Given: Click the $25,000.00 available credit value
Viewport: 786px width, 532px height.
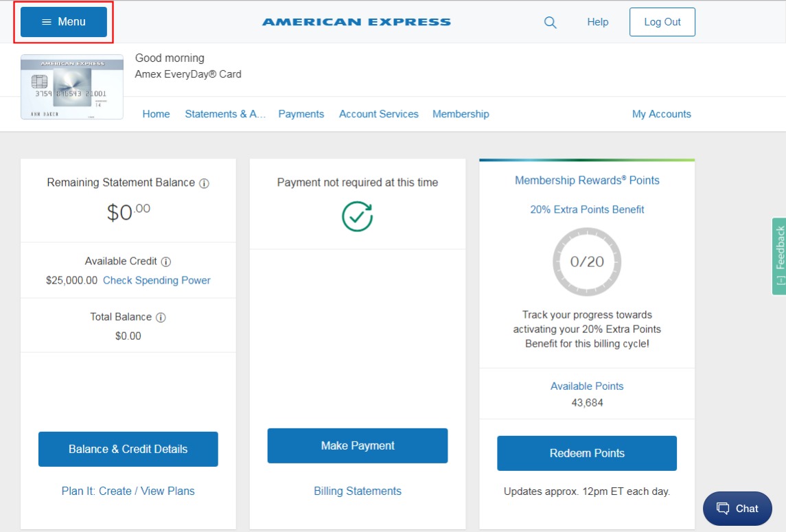Looking at the screenshot, I should coord(71,280).
